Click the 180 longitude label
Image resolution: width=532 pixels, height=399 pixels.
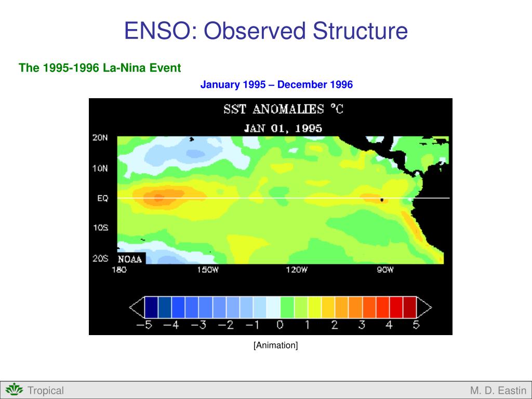(119, 270)
